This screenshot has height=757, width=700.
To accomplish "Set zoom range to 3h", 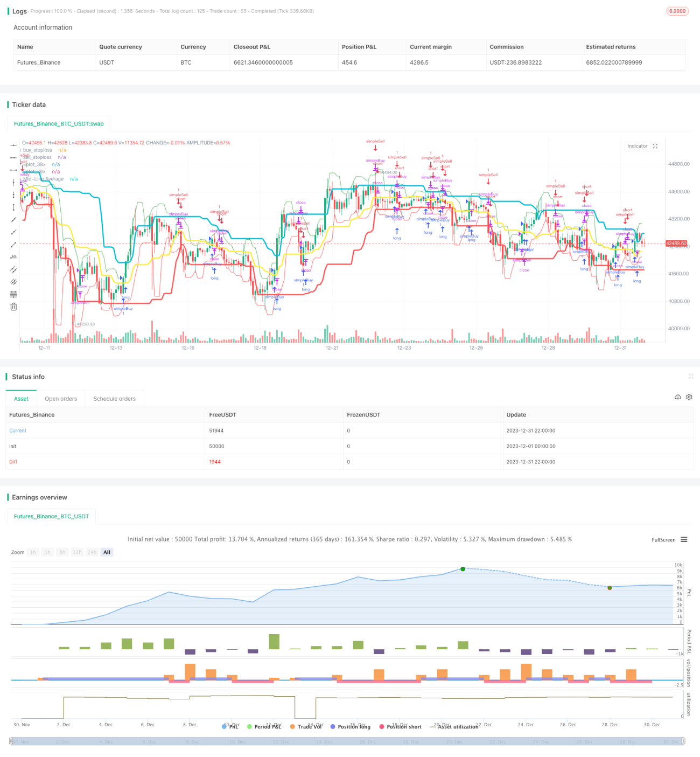I will pyautogui.click(x=47, y=552).
